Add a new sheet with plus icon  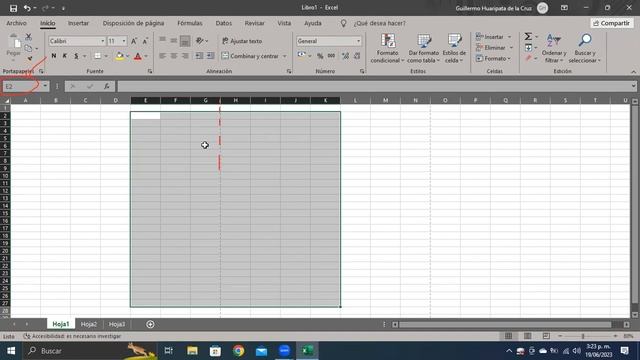[150, 324]
